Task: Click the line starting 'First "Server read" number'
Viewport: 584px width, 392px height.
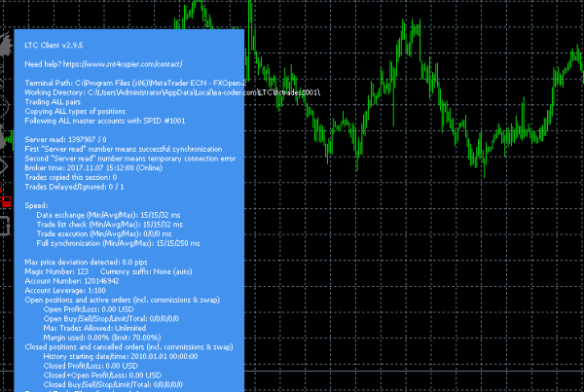Action: coord(124,149)
